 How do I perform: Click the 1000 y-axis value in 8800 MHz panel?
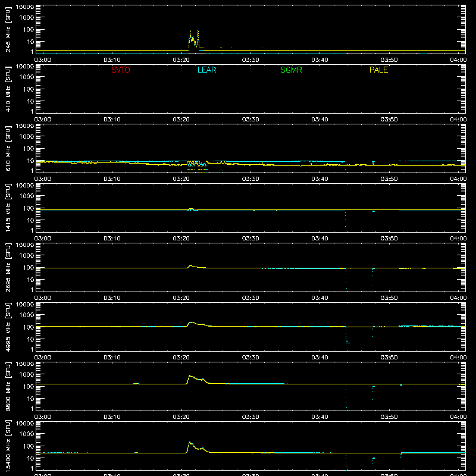click(x=27, y=375)
